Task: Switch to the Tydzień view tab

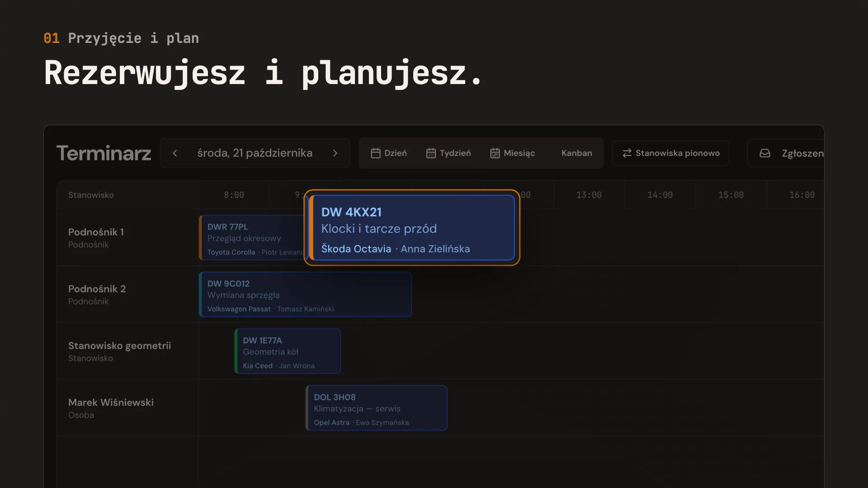Action: click(x=448, y=153)
